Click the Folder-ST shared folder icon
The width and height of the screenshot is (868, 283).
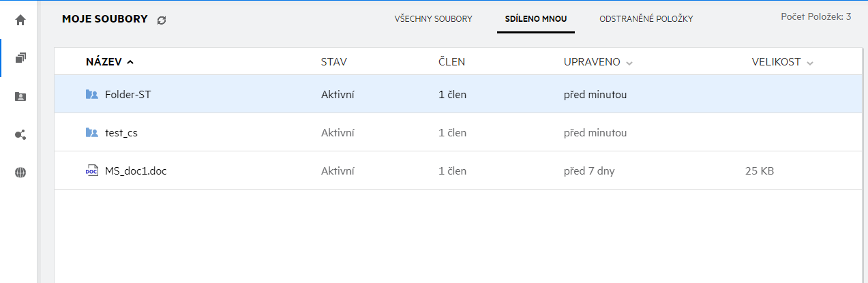click(x=92, y=95)
